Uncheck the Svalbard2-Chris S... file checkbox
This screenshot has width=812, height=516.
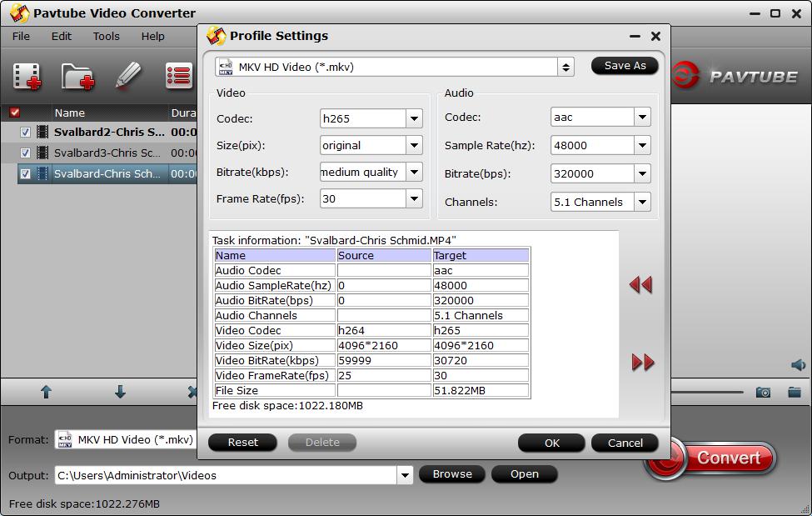tap(25, 133)
